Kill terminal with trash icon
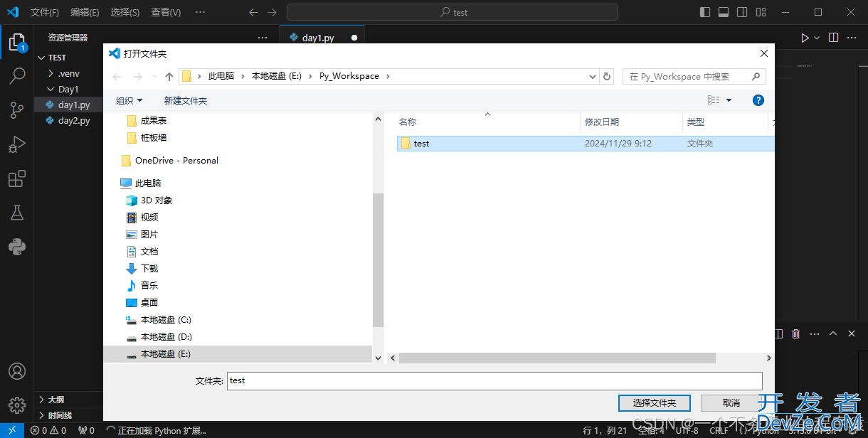Screen dimensions: 868x438 (x=796, y=333)
